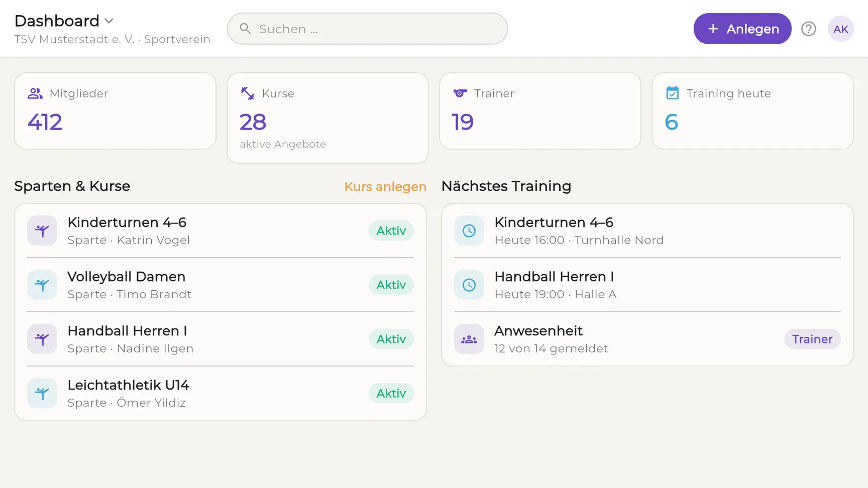Click 'aktive Angebote' caption
This screenshot has width=868, height=488.
283,144
